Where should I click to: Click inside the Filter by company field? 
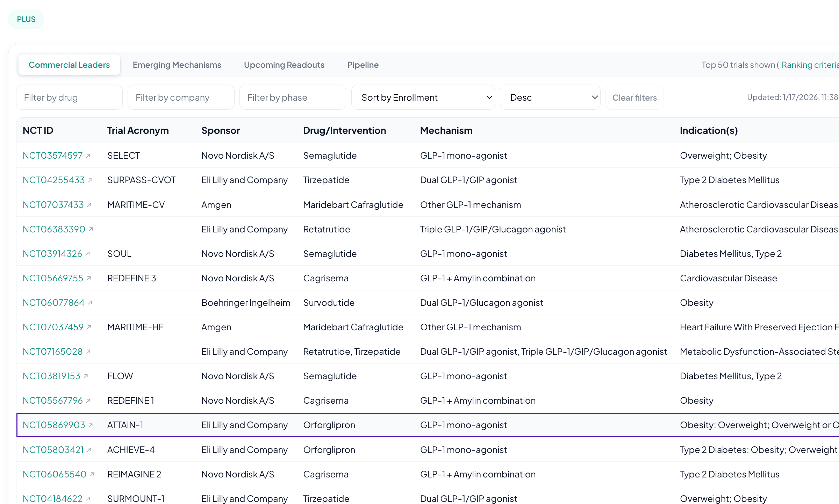(181, 97)
